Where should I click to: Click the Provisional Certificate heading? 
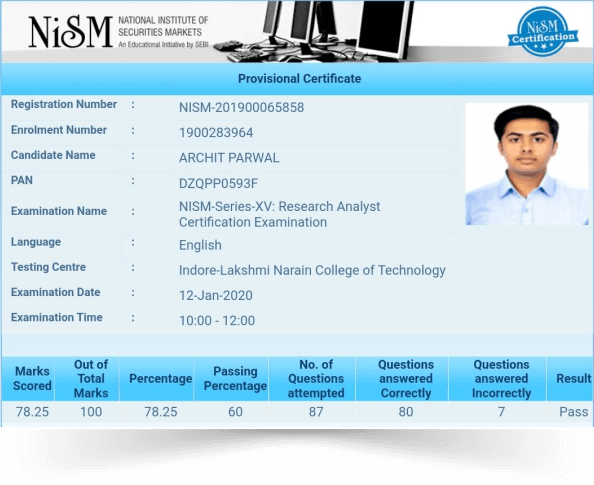pyautogui.click(x=299, y=78)
